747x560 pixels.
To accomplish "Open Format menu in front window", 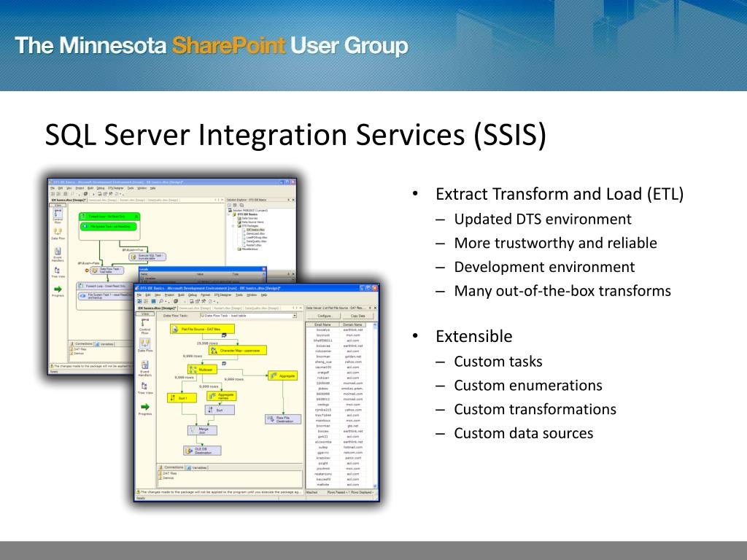I will coord(205,295).
